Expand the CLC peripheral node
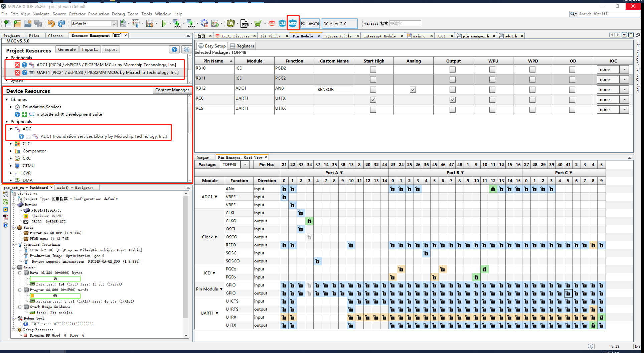644x353 pixels. coord(11,144)
